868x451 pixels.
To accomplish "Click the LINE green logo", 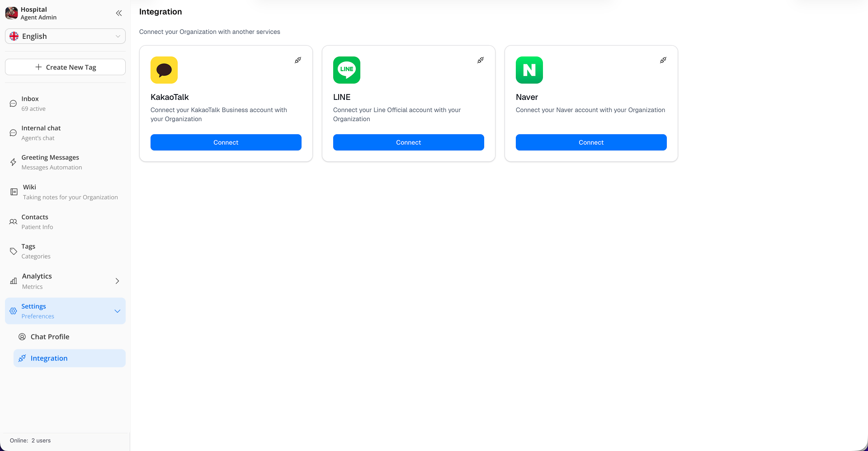I will pos(346,70).
